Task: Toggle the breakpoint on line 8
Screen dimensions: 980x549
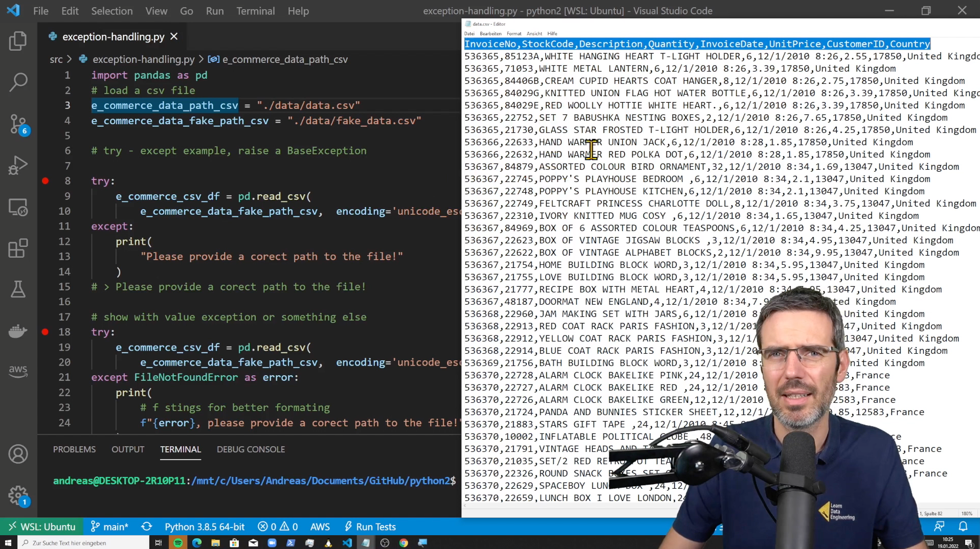Action: 45,180
